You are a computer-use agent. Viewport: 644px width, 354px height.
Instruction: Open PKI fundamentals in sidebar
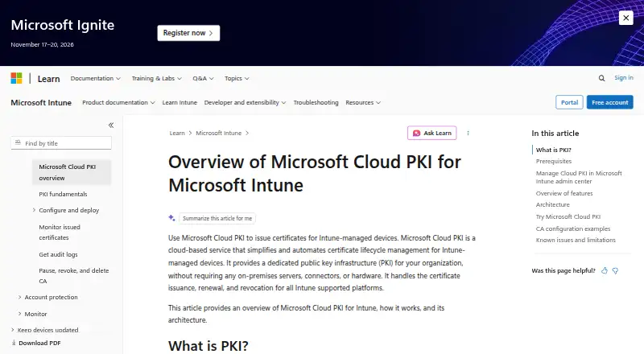[63, 194]
